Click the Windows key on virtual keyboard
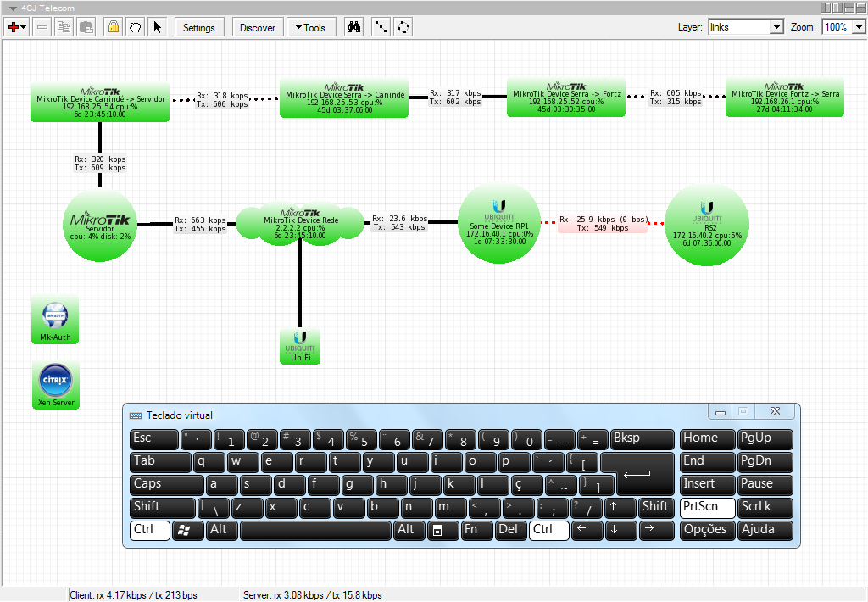The image size is (868, 602). 187,530
